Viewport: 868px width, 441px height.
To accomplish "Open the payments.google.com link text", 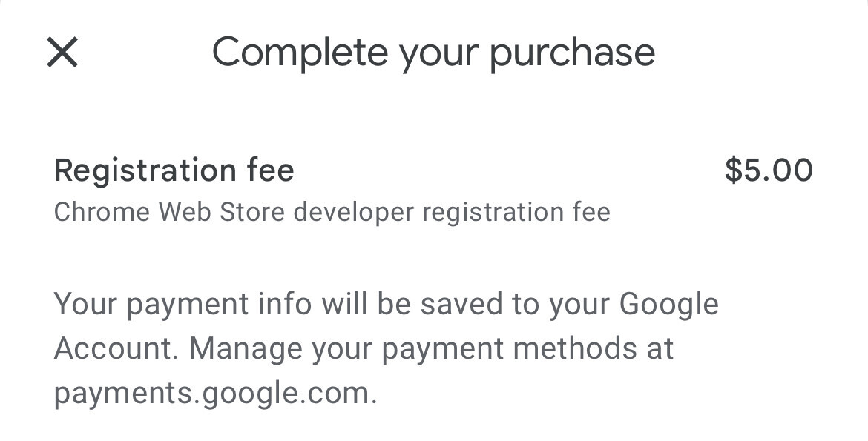I will [215, 394].
